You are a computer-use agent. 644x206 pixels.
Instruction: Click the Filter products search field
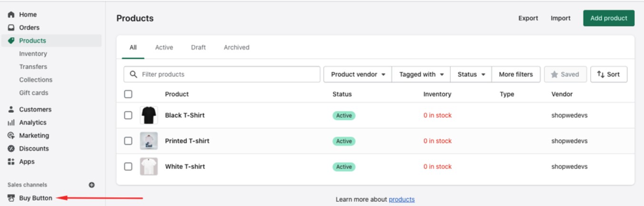[228, 75]
